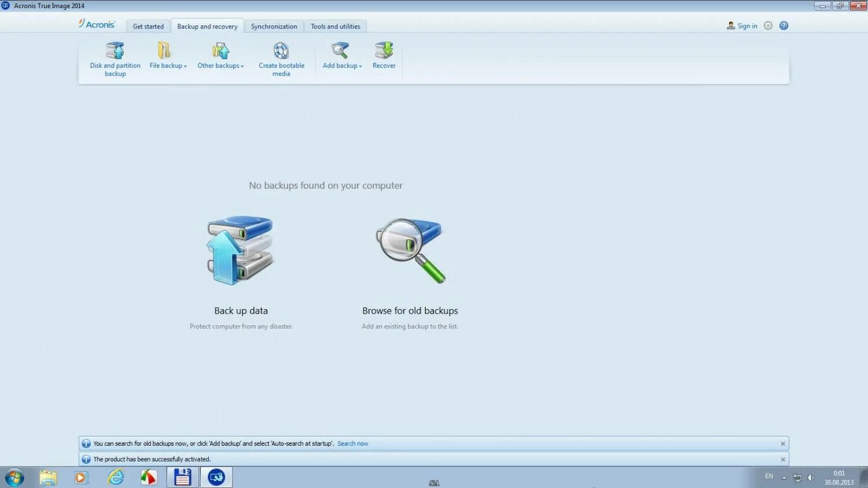
Task: Click the Disk and partition backup icon
Action: [x=115, y=51]
